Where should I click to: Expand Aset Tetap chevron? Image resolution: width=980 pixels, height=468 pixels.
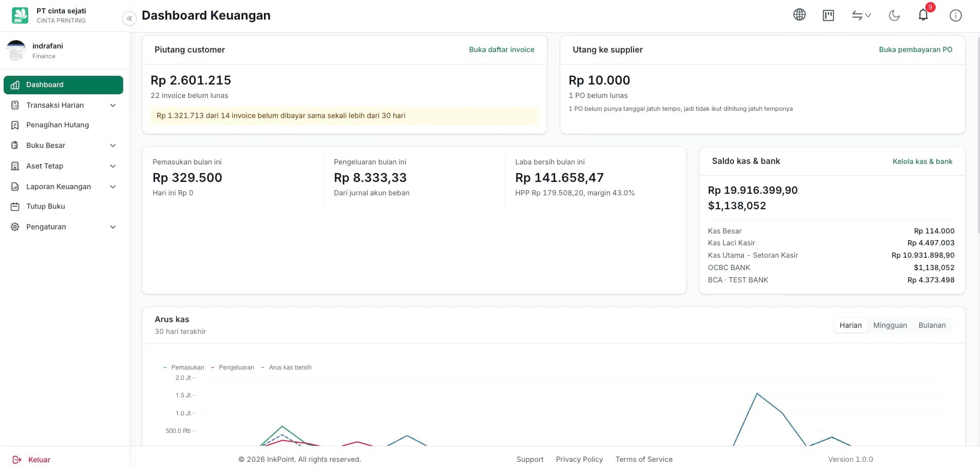(113, 166)
